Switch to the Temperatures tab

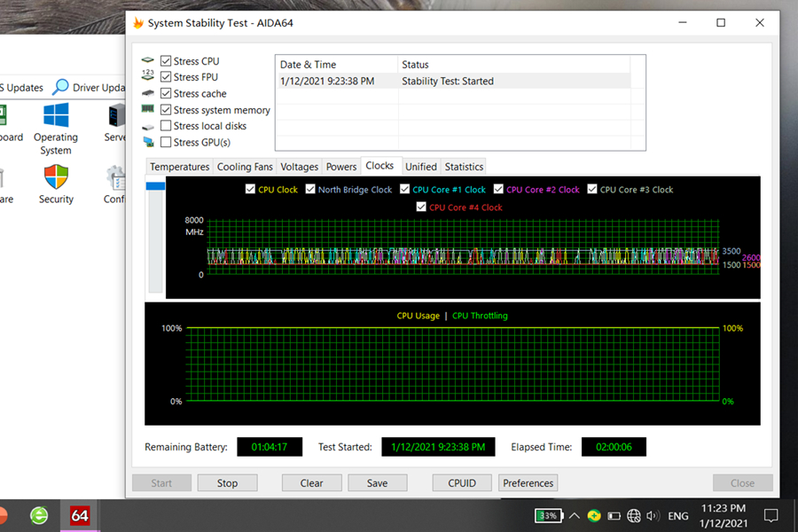click(x=179, y=167)
